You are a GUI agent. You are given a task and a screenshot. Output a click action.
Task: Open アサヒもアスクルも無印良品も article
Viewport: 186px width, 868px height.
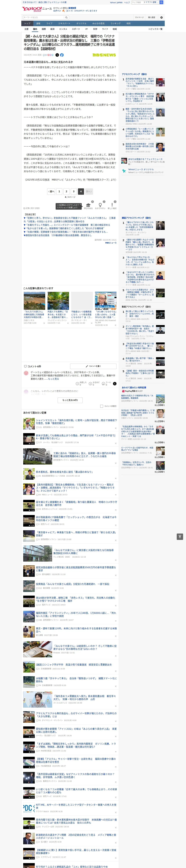tap(76, 715)
